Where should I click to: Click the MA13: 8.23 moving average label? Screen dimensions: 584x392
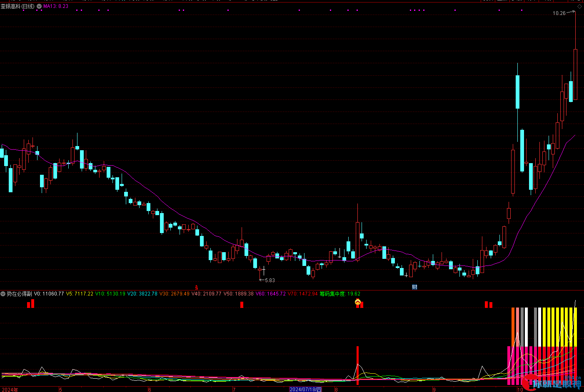click(56, 7)
